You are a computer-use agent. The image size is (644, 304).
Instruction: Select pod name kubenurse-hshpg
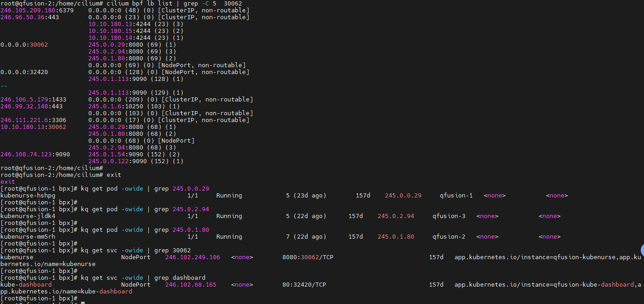(x=27, y=195)
